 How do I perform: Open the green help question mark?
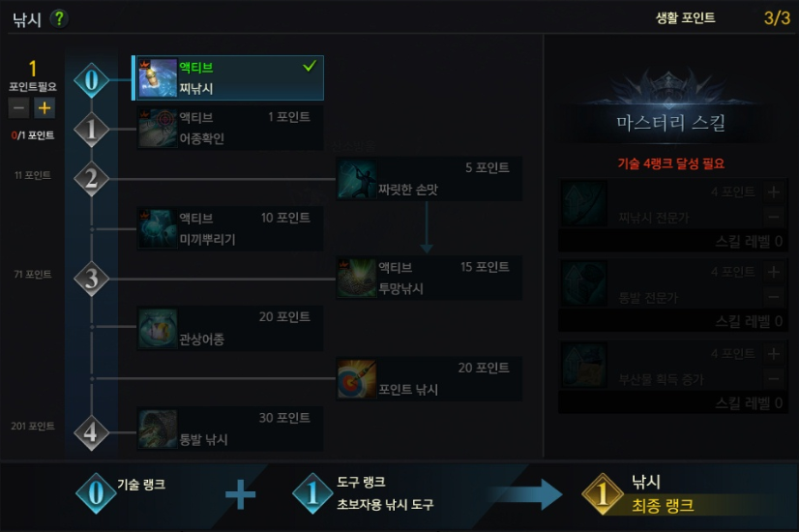(x=59, y=18)
